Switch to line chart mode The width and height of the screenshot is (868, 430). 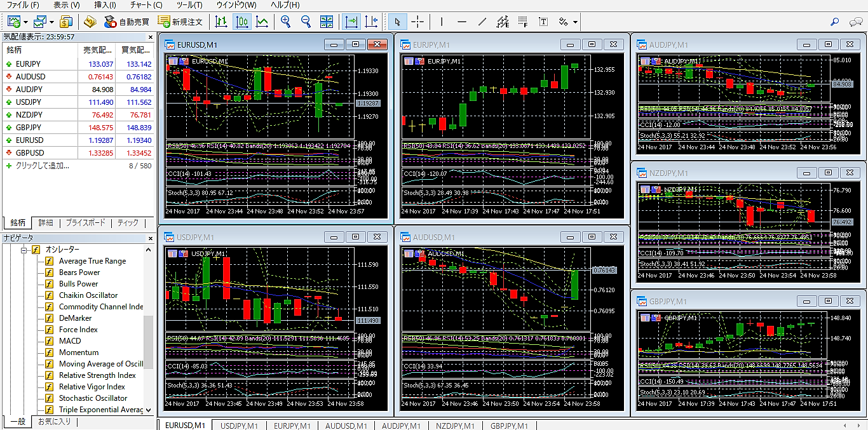point(262,22)
